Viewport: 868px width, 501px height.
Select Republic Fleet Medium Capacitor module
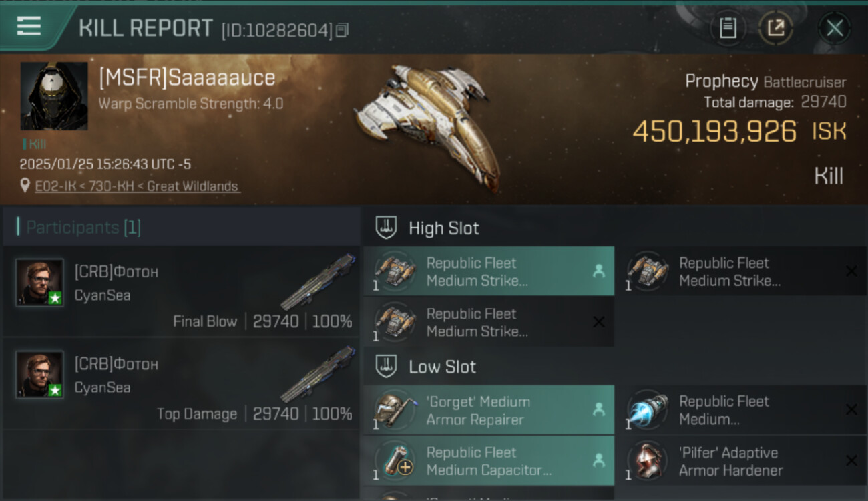pyautogui.click(x=489, y=461)
